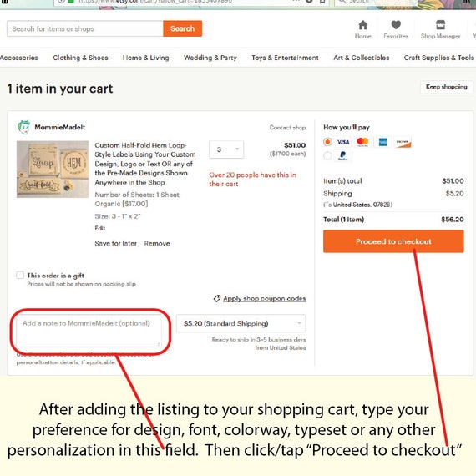Click the PayPal logo icon
Image resolution: width=476 pixels, height=476 pixels.
(x=343, y=155)
